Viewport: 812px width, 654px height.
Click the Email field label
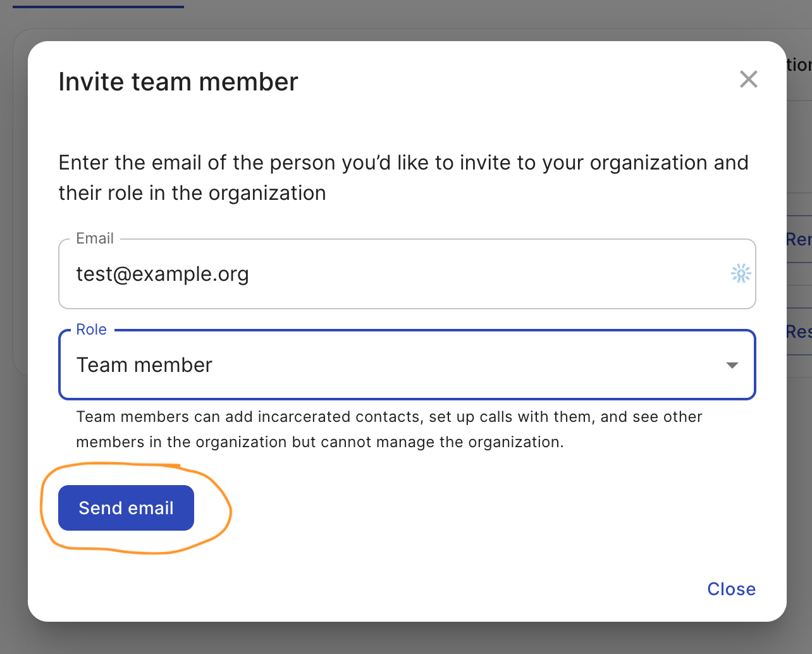pos(95,238)
